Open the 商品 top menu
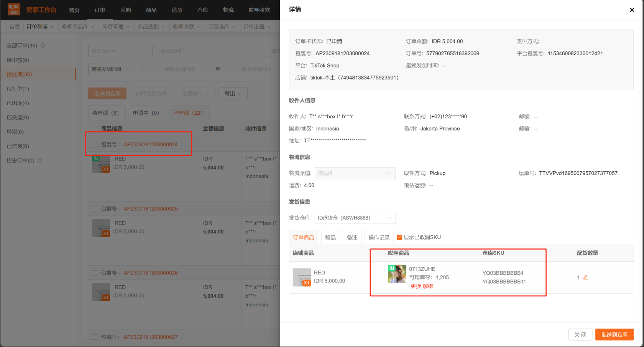The image size is (644, 347). point(151,10)
